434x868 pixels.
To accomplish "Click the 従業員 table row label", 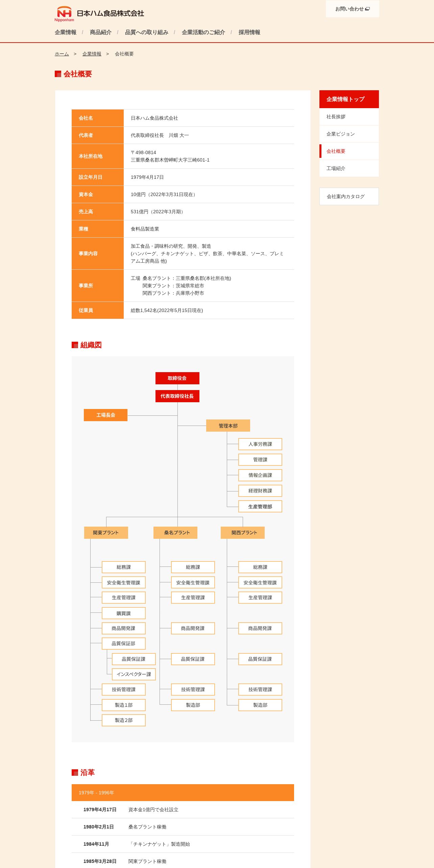I will (x=98, y=310).
